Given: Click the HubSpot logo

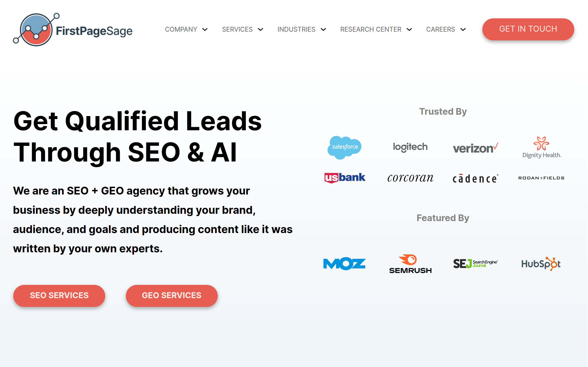Looking at the screenshot, I should pos(541,264).
